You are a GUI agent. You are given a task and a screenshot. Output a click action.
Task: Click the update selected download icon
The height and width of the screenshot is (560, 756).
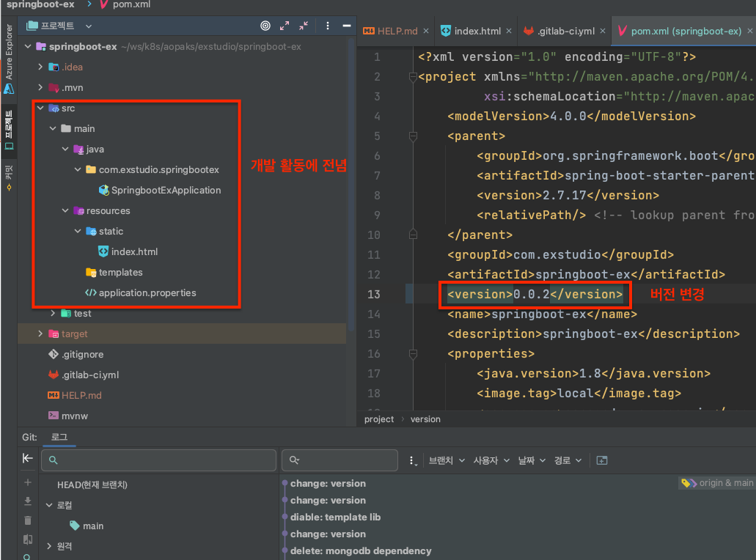[27, 501]
